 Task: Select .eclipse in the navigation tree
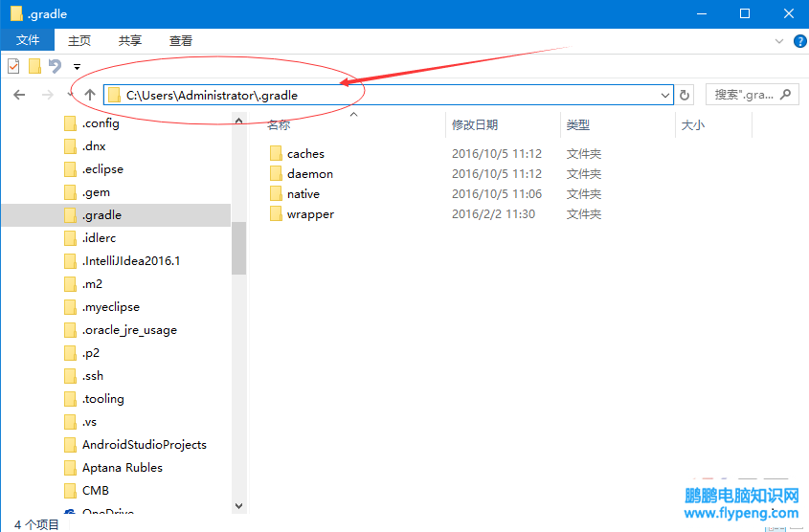(102, 169)
